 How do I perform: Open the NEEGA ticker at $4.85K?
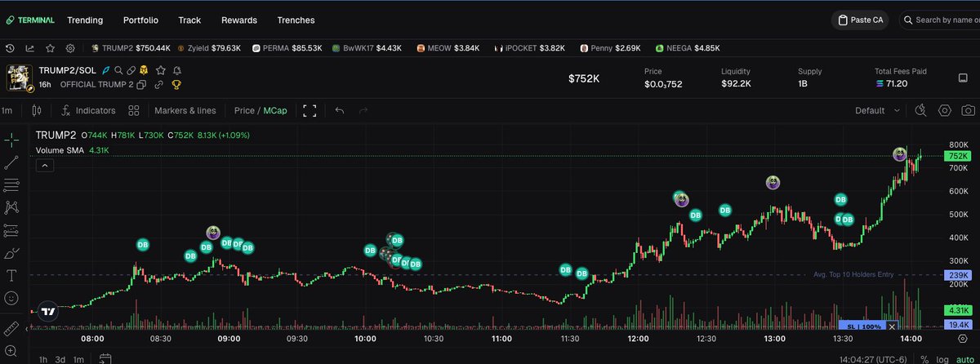(x=688, y=48)
